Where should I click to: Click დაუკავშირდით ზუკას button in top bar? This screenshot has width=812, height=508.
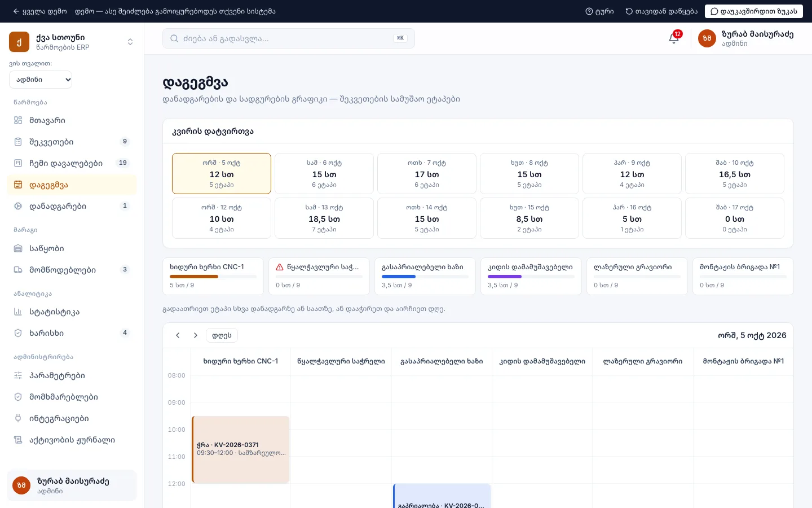754,11
